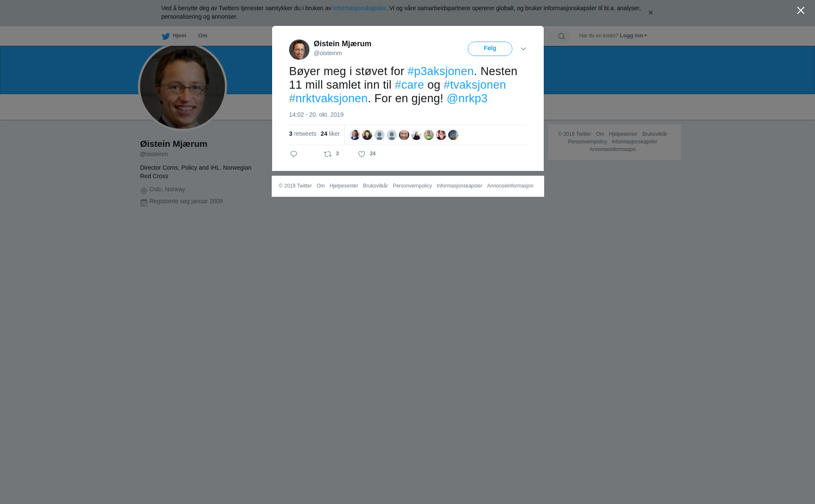Screen dimensions: 815x504
Task: Expand the tweet options chevron menu
Action: point(523,49)
